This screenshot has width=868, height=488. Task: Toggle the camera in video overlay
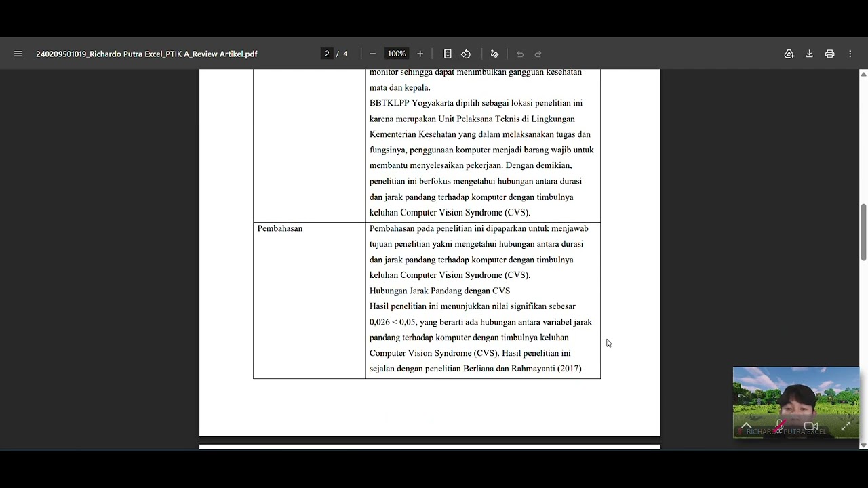point(811,426)
